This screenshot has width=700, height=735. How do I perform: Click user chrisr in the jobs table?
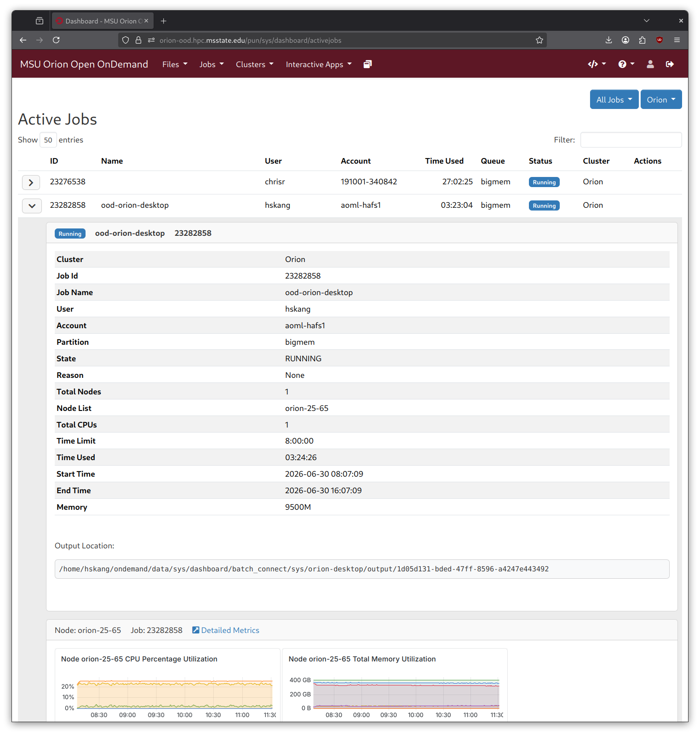click(275, 182)
